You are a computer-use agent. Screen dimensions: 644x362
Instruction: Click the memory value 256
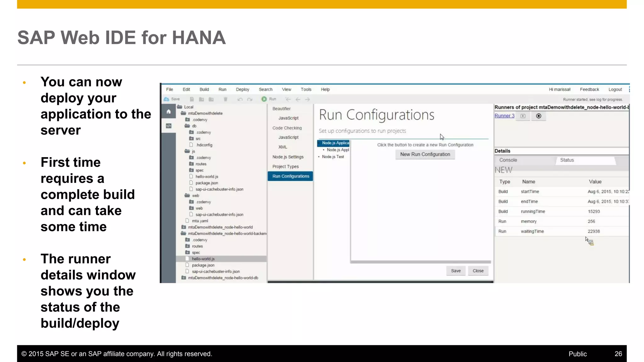[x=591, y=222]
